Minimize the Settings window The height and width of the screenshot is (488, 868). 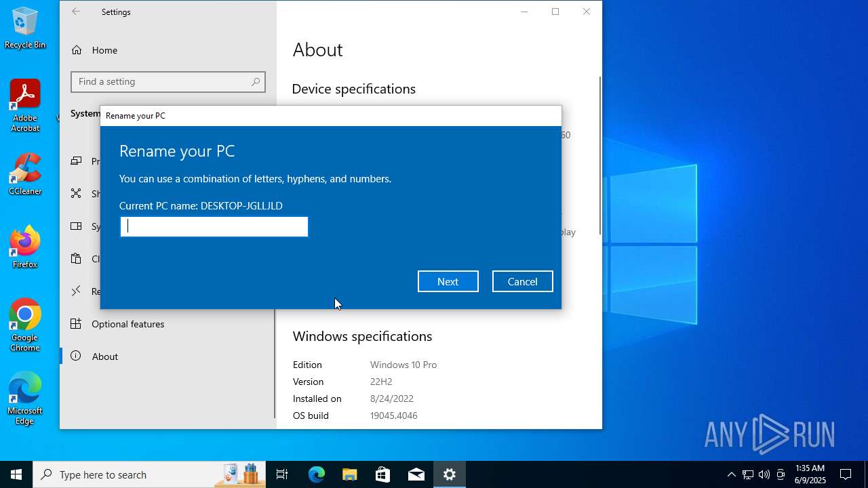coord(524,12)
